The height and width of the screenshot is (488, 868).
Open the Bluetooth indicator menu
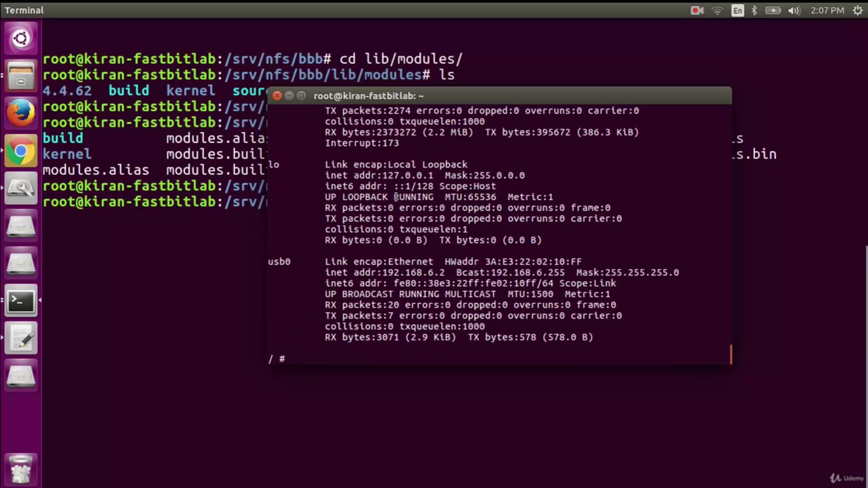tap(754, 10)
